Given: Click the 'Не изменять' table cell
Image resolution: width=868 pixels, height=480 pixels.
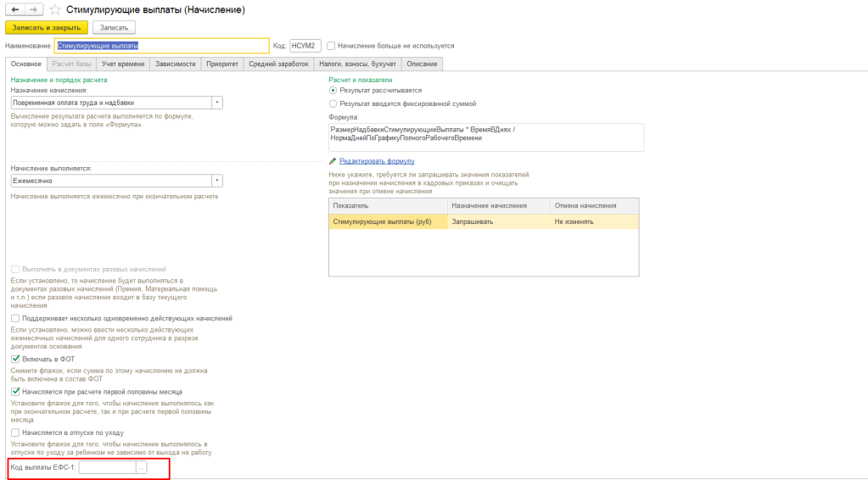Looking at the screenshot, I should coord(594,222).
